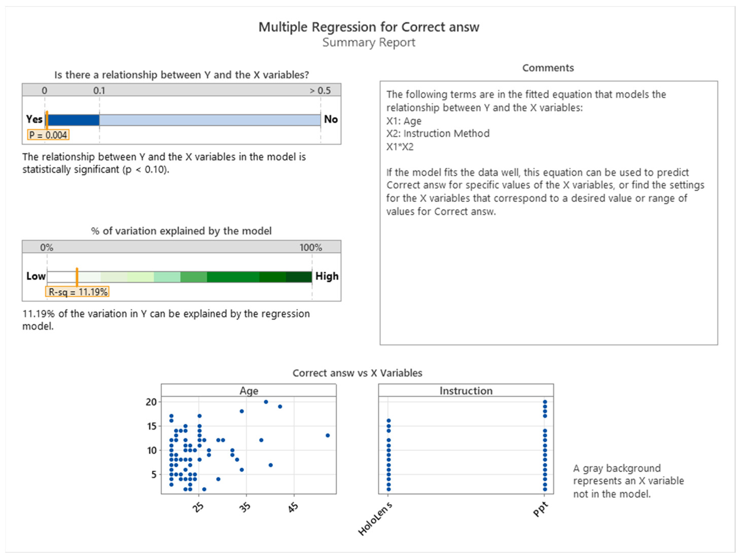Click the '> 0.5' scale label

pyautogui.click(x=320, y=91)
